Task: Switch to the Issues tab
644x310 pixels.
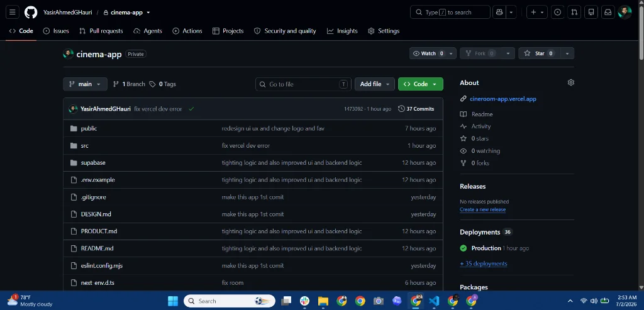Action: coord(56,31)
